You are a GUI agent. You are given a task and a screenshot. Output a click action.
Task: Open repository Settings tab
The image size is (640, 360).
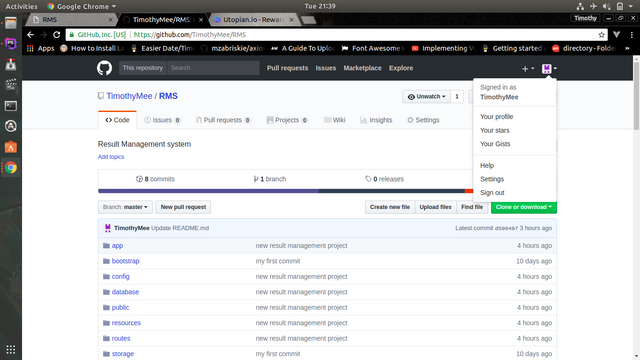tap(423, 120)
